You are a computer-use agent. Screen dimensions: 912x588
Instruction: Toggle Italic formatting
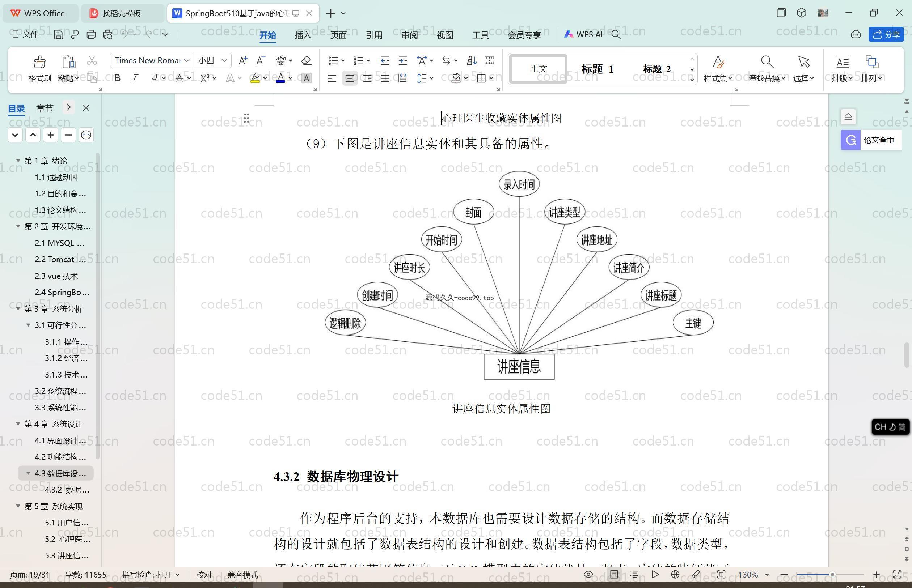coord(135,78)
